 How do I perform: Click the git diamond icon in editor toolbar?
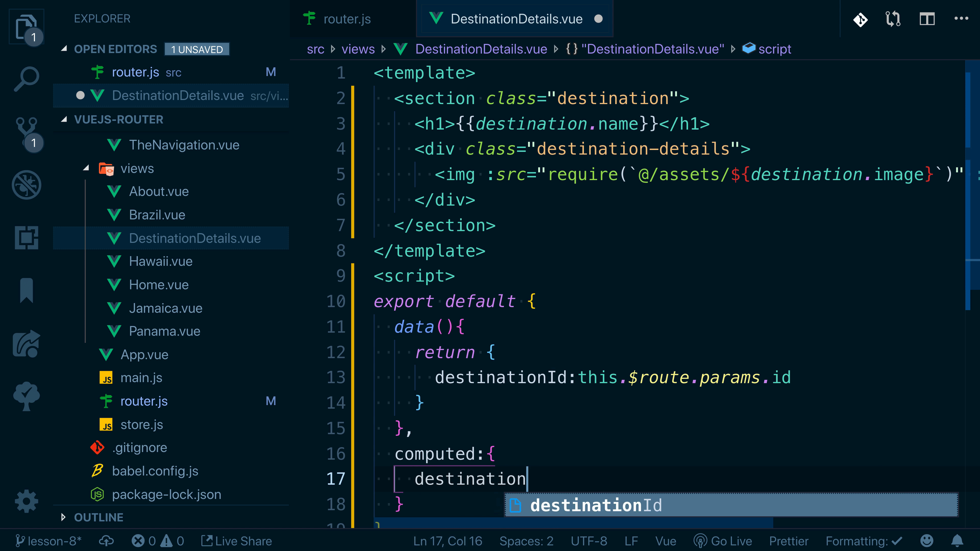coord(860,19)
